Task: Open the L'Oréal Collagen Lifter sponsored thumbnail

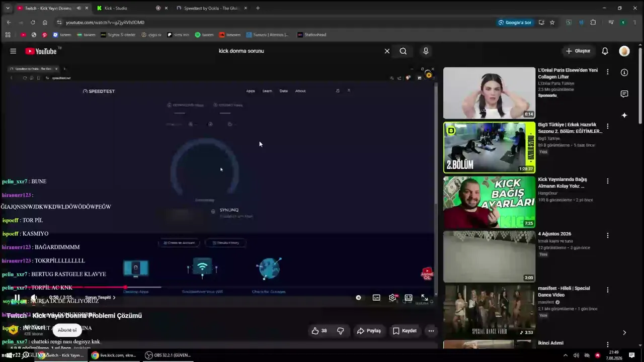Action: [x=489, y=93]
